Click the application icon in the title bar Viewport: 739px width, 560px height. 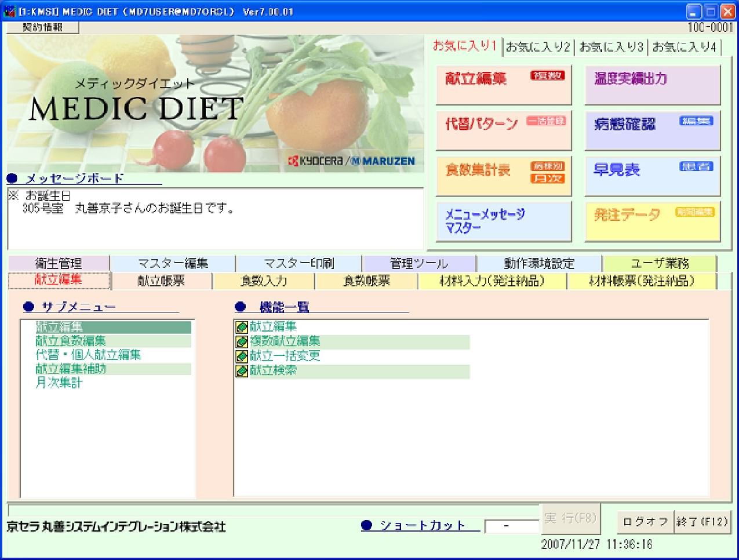[9, 11]
